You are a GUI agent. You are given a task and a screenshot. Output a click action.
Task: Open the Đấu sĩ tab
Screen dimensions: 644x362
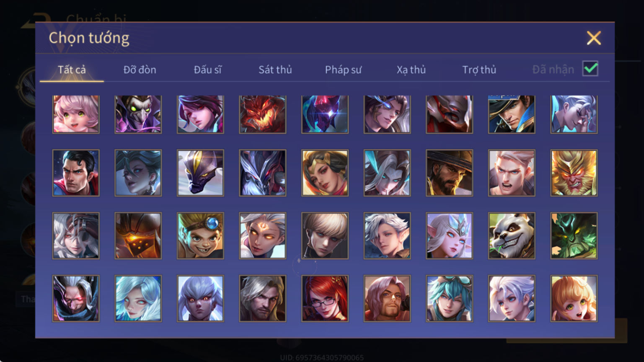tap(207, 70)
